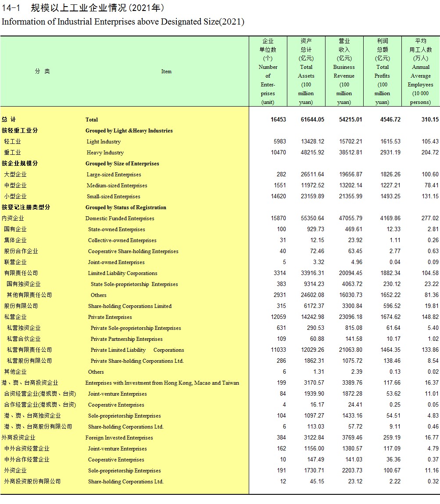Click the "外商投资股份有限公司" row label
Viewport: 440px width, 504px height.
click(32, 481)
